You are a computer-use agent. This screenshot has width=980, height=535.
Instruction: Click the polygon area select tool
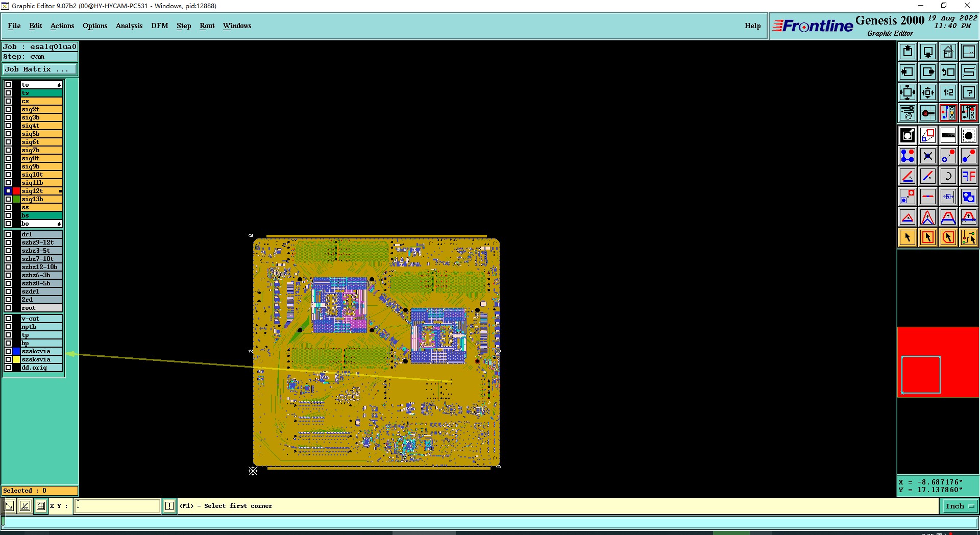click(x=948, y=237)
